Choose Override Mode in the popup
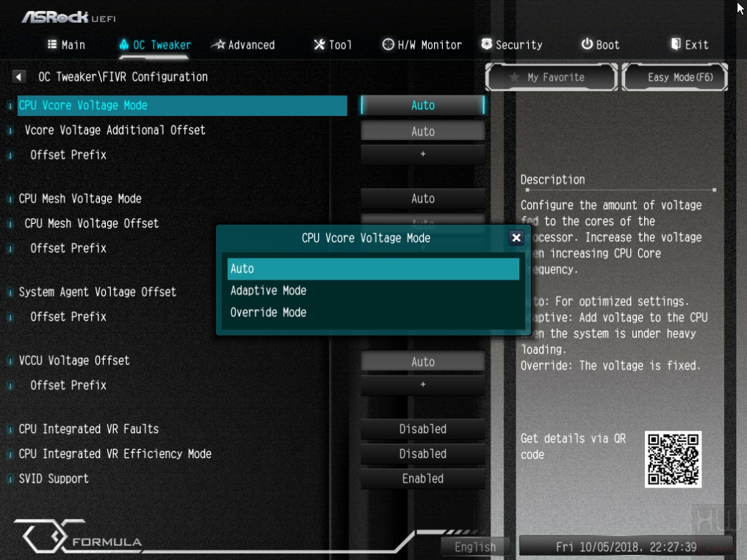 (373, 313)
